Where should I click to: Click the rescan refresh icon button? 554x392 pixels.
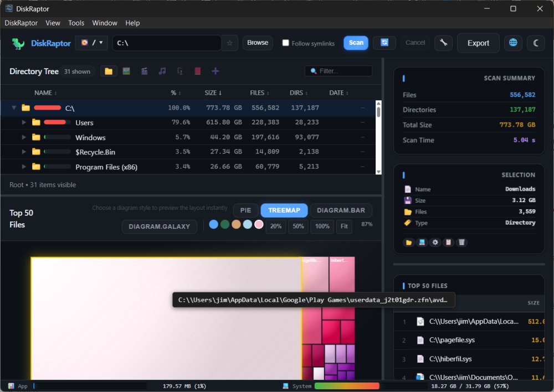384,43
